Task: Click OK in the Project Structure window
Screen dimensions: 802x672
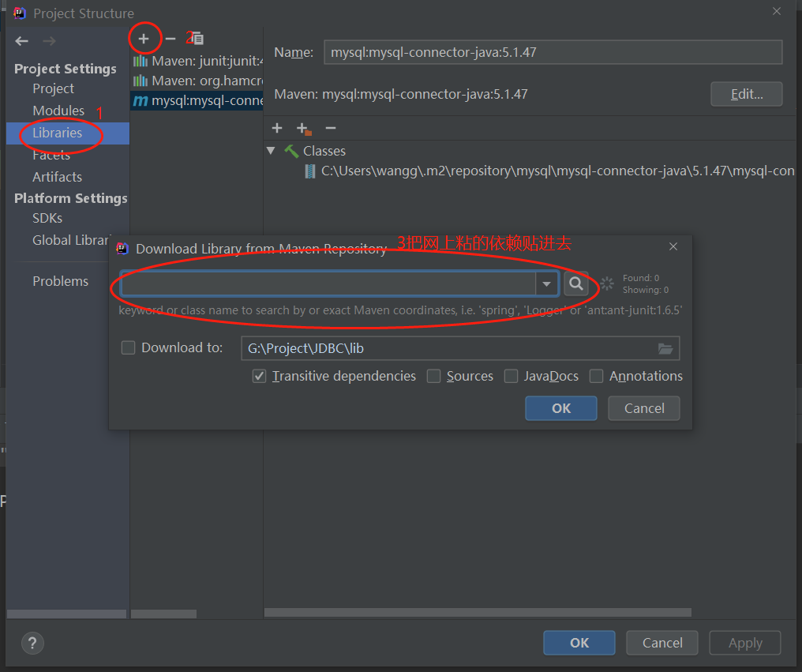Action: [579, 643]
